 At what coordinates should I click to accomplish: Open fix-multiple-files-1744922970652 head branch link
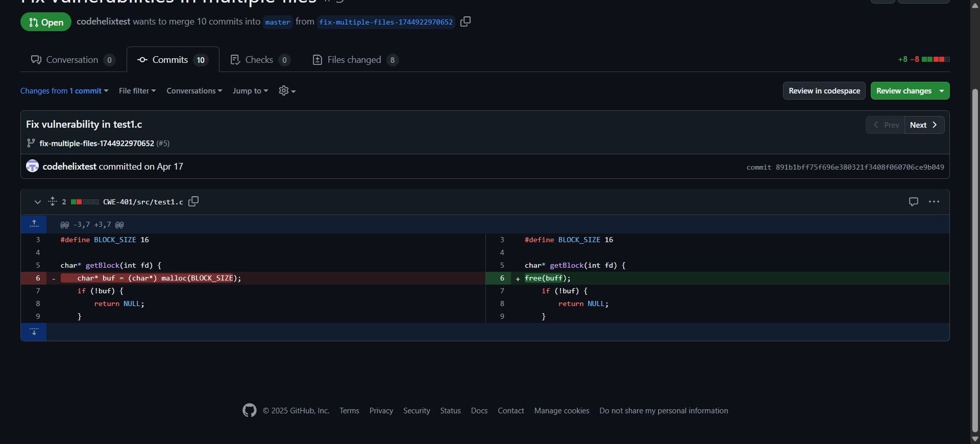386,22
